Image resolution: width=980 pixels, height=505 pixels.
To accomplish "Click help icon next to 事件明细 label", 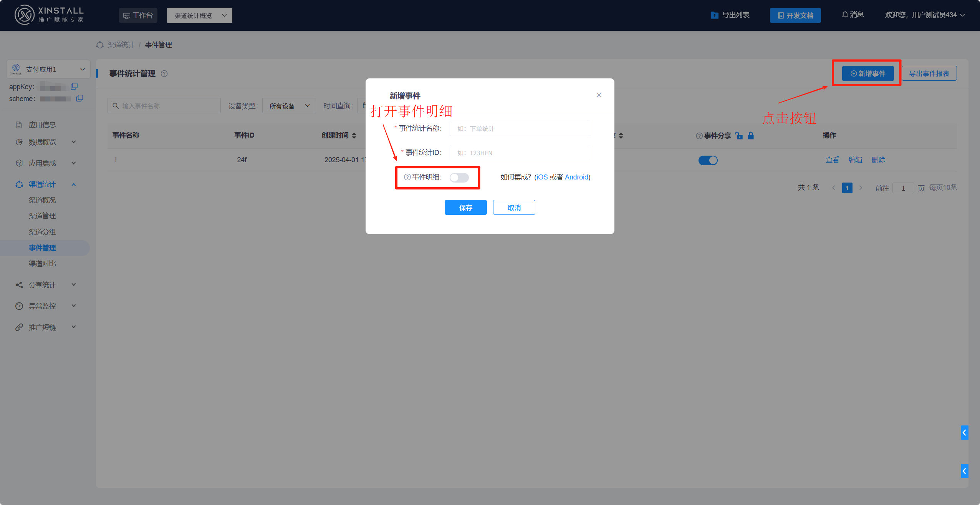I will 407,177.
